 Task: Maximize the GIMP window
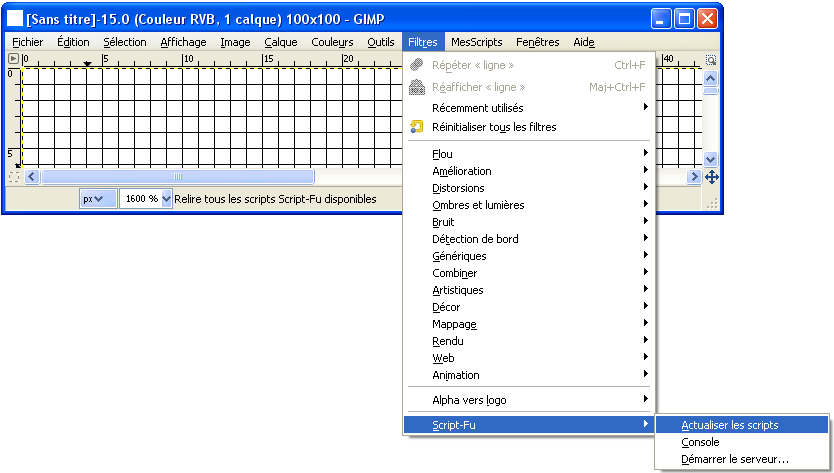[684, 19]
